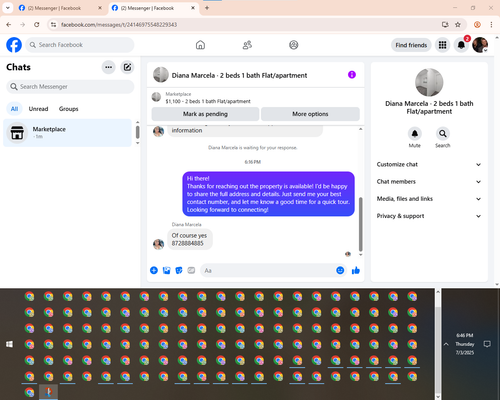Expand the Chat members section
Image resolution: width=500 pixels, height=400 pixels.
[429, 182]
